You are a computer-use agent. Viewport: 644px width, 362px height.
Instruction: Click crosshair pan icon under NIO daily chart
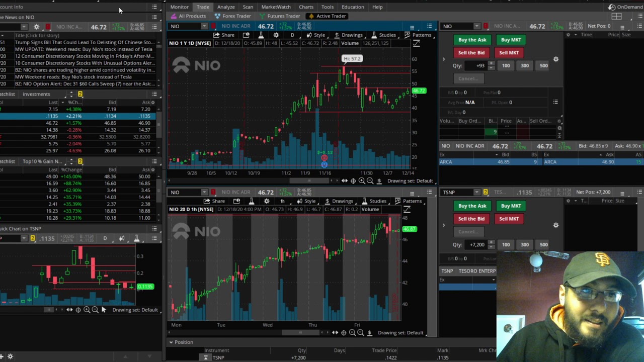coord(353,181)
